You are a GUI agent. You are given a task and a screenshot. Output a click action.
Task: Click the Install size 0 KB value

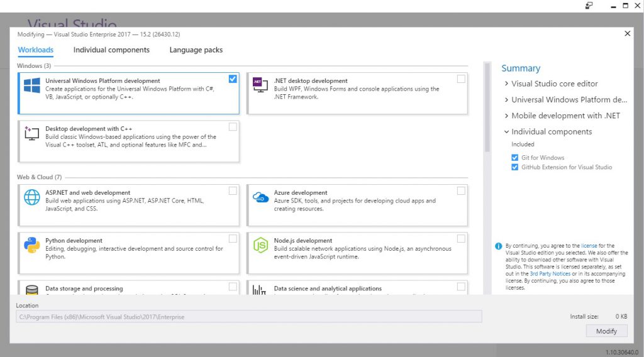tap(621, 316)
